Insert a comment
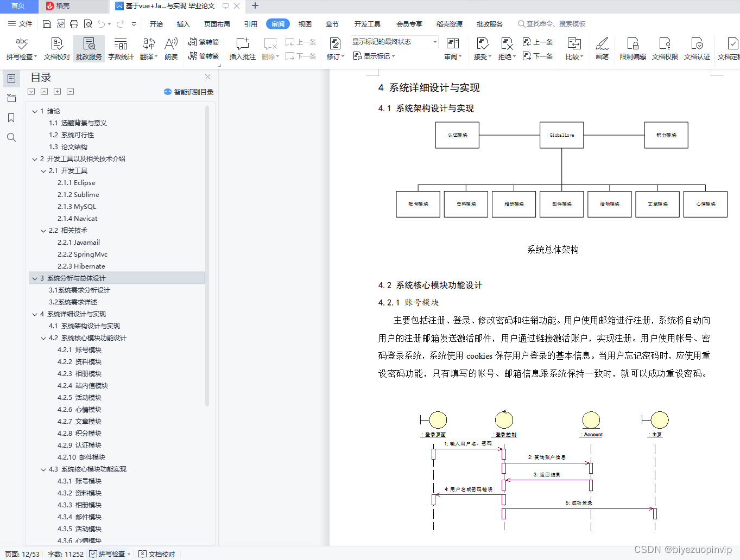 tap(242, 49)
